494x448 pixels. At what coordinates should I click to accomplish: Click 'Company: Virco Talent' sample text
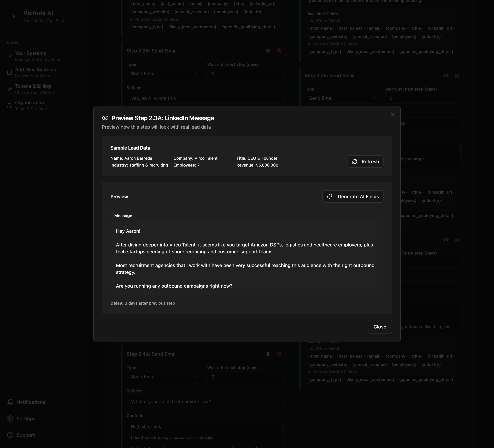[195, 158]
